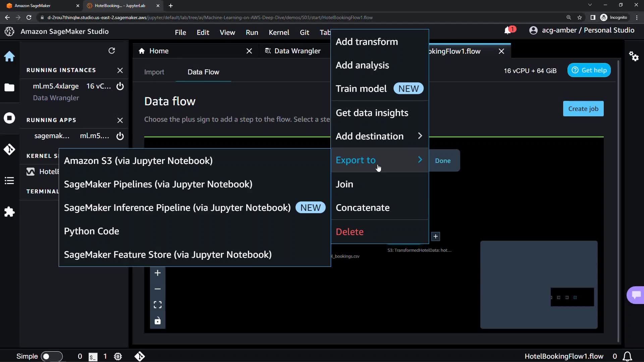The width and height of the screenshot is (644, 362).
Task: Toggle the canvas lock interactivity button
Action: (158, 321)
